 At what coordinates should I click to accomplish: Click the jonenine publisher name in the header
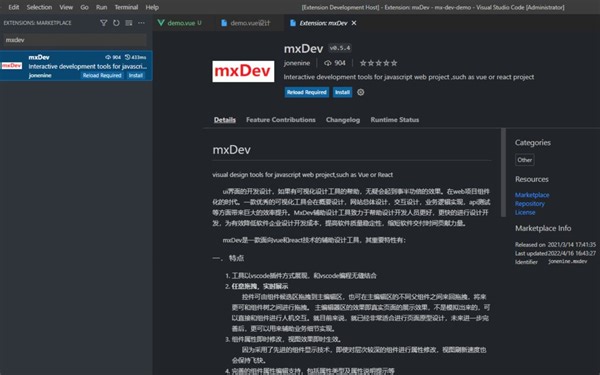(297, 63)
